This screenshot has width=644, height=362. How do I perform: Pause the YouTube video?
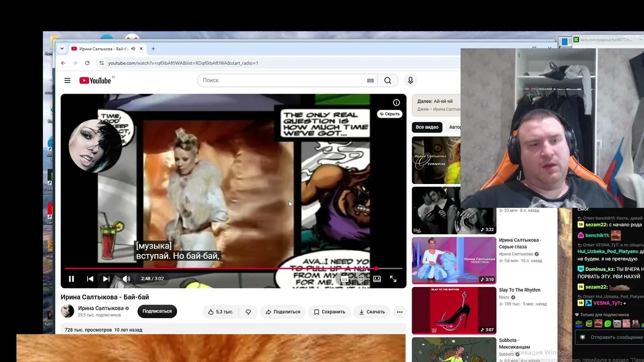click(x=71, y=279)
